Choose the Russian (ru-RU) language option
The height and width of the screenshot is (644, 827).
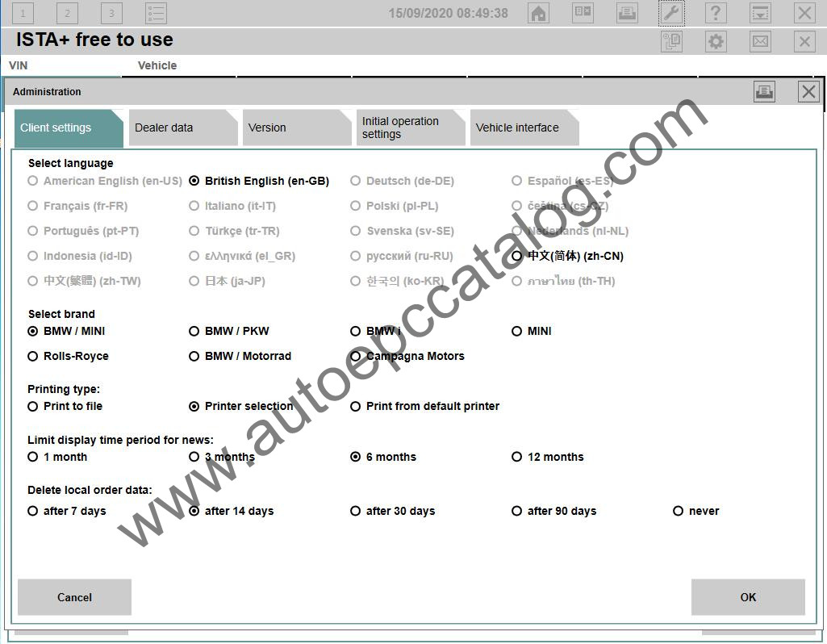(402, 256)
